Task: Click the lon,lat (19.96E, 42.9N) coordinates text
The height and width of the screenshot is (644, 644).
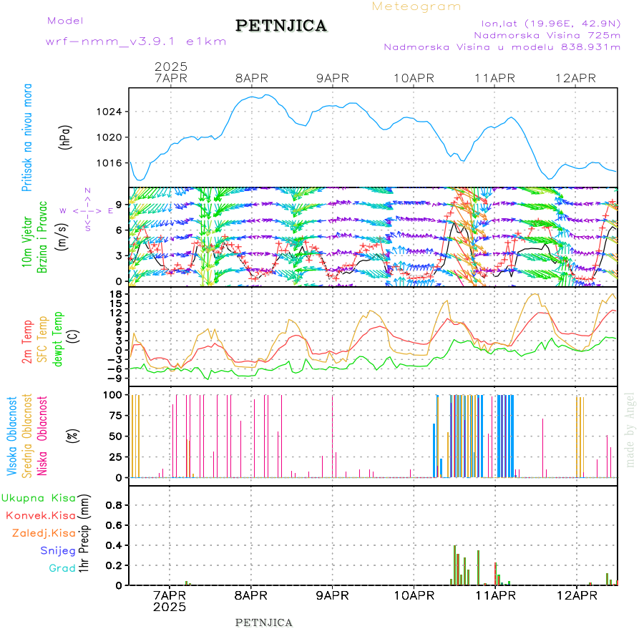Action: pos(551,24)
